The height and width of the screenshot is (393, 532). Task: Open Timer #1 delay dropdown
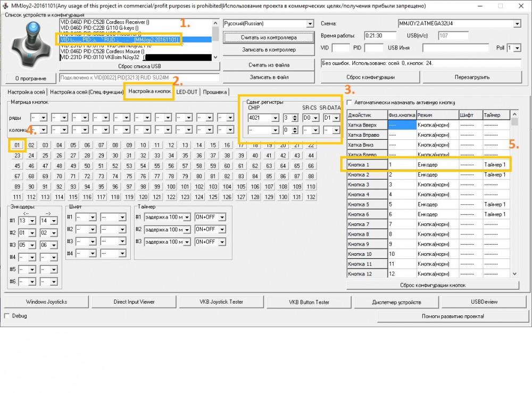[186, 217]
